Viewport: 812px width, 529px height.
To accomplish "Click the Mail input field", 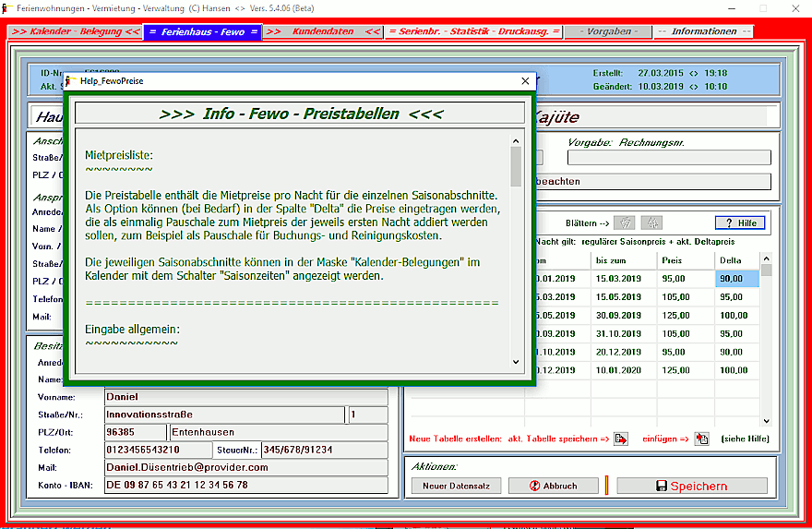I will click(x=246, y=467).
